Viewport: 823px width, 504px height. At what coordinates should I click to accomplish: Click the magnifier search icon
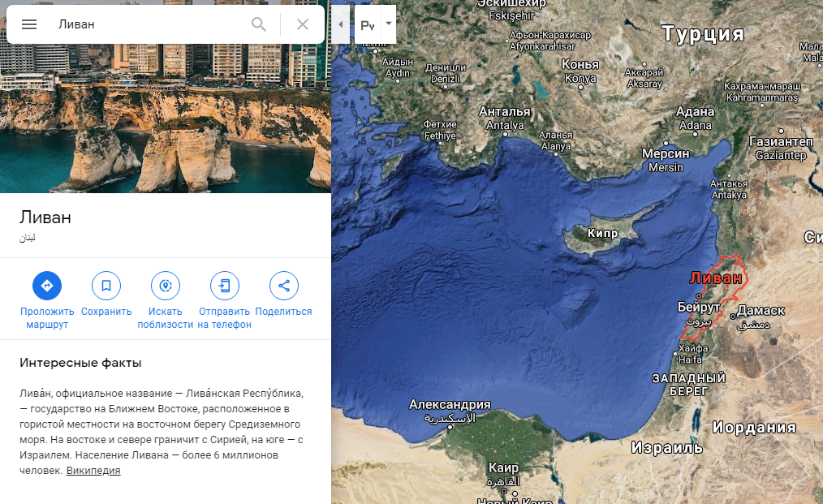tap(258, 24)
